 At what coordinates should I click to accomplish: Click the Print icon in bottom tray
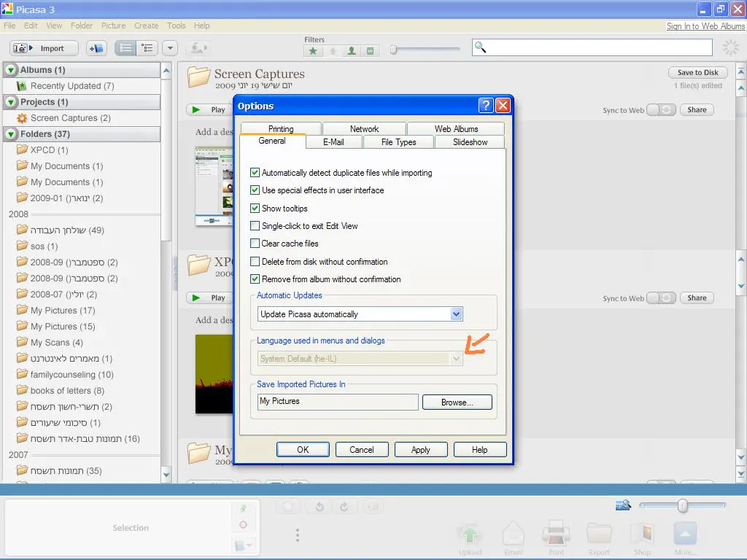(556, 537)
